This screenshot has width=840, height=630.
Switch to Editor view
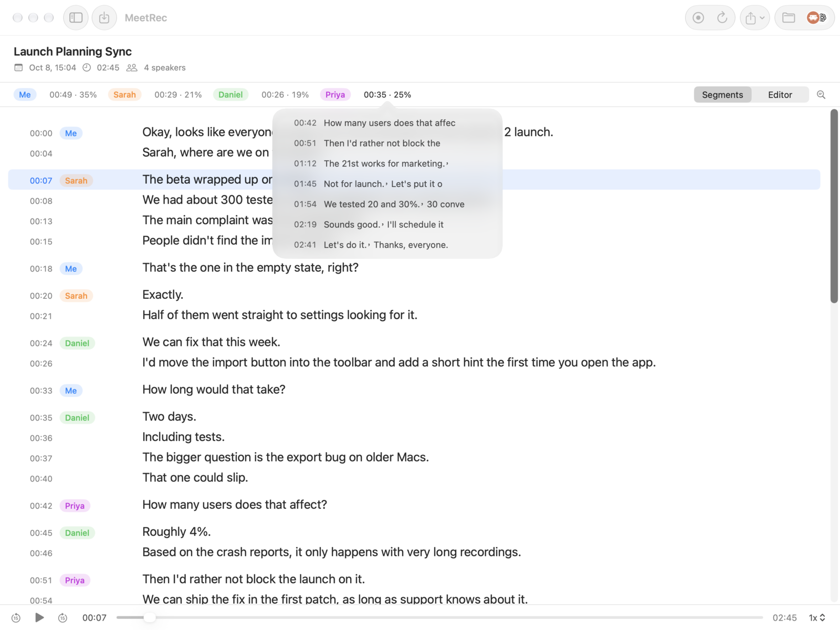pos(780,94)
